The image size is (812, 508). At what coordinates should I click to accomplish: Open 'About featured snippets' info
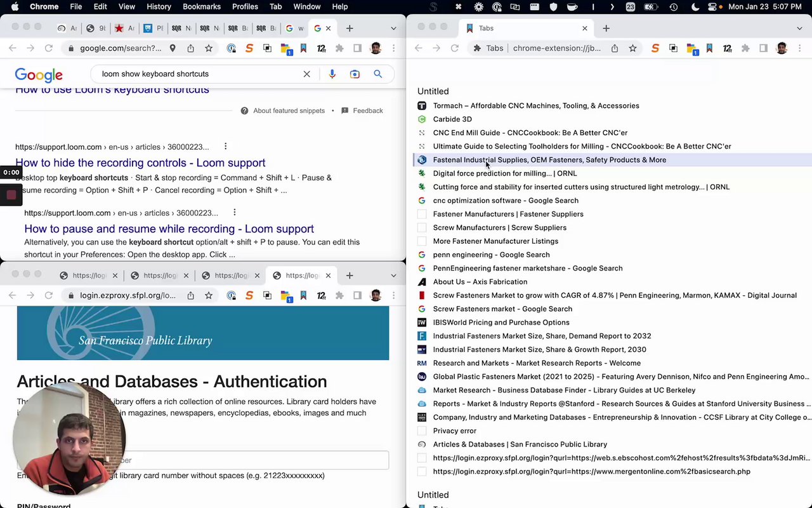pos(282,110)
